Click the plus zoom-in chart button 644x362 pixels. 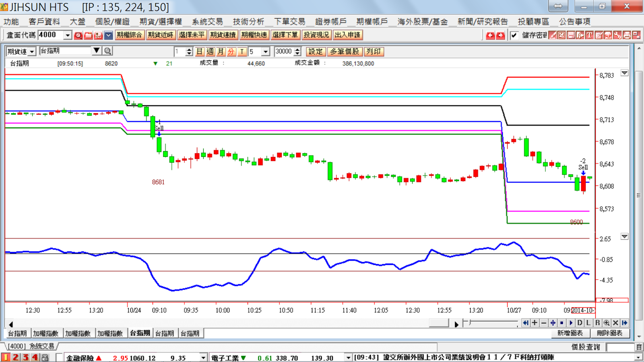coord(535,323)
